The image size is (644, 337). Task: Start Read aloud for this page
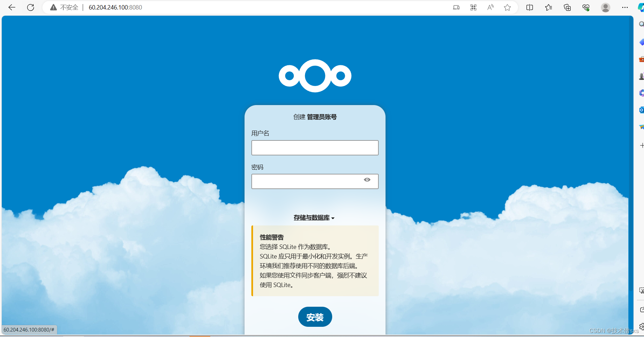(490, 7)
